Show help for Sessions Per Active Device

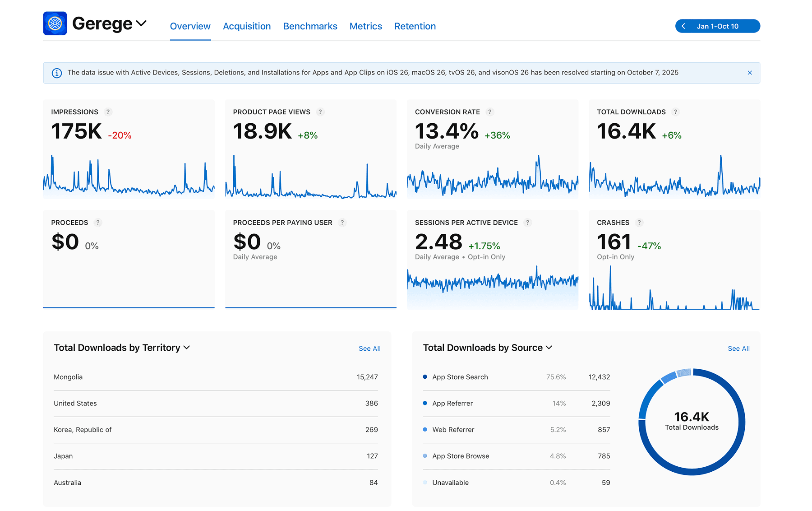527,223
